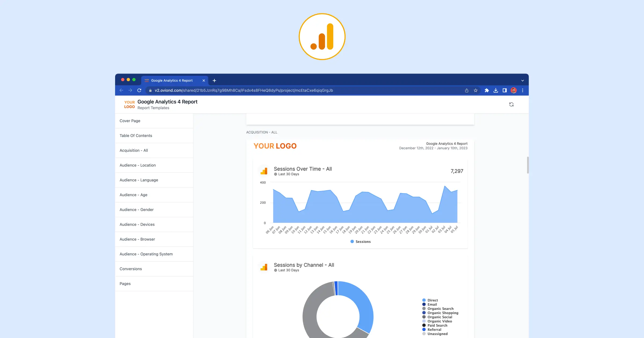Click the Sessions by Channel - All title
The image size is (644, 338).
point(304,265)
